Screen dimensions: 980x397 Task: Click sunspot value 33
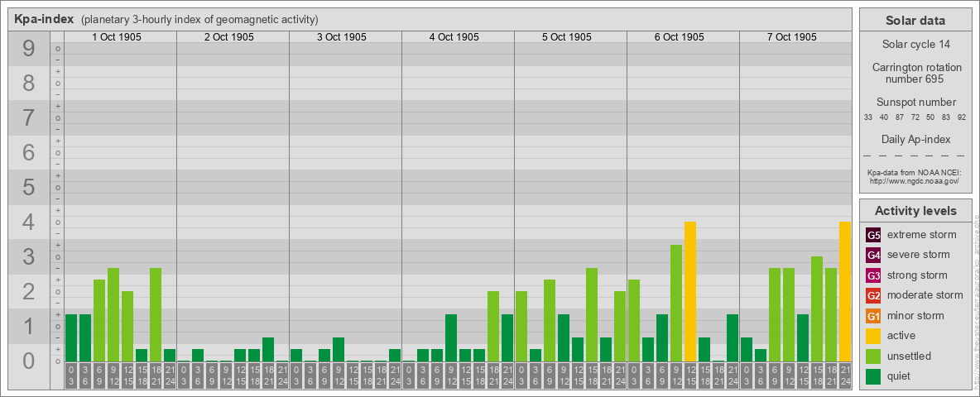(868, 117)
